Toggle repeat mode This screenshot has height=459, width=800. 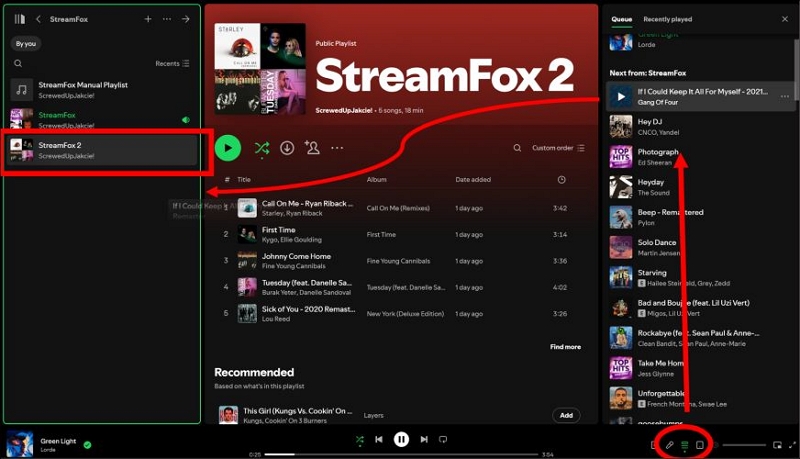click(x=443, y=439)
